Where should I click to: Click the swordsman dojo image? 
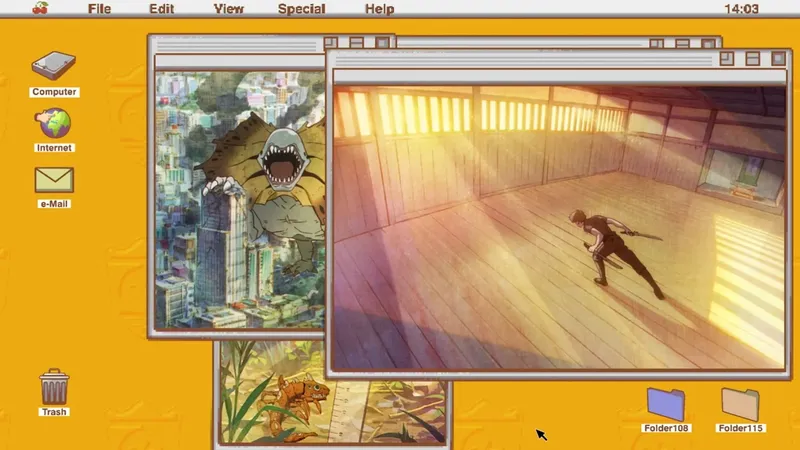(x=558, y=226)
